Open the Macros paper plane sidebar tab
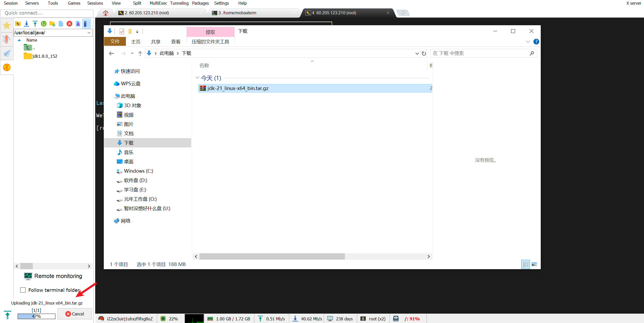Image resolution: width=644 pixels, height=323 pixels. pos(7,54)
